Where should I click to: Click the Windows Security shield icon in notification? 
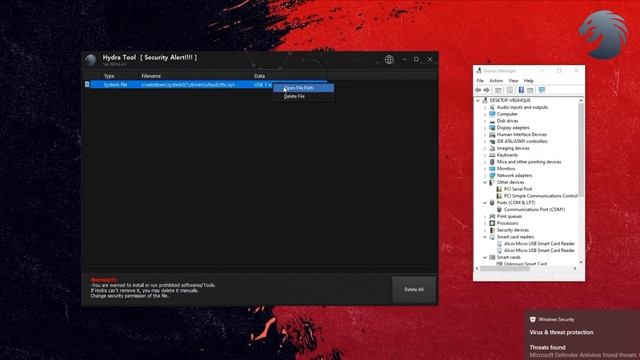pos(533,320)
